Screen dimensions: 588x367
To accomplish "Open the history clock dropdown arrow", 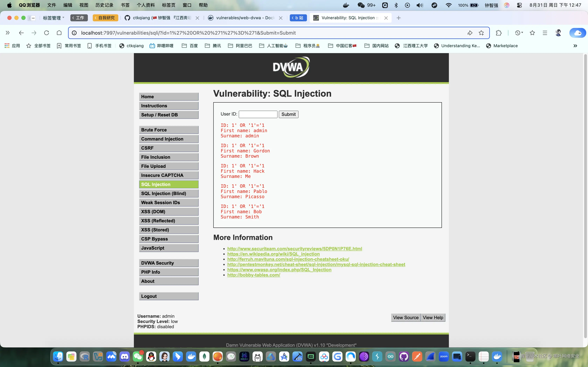I will (522, 33).
